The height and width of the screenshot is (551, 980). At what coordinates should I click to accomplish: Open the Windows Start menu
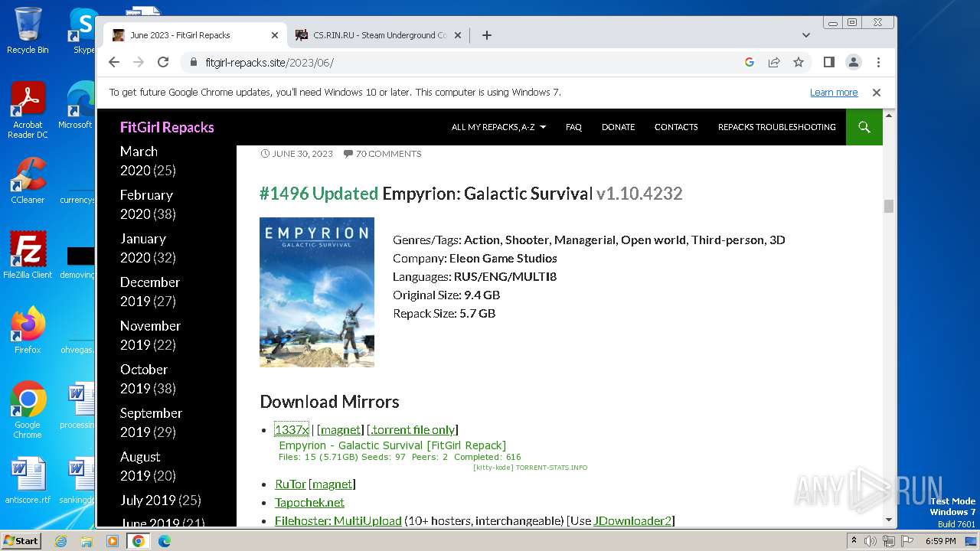click(21, 540)
